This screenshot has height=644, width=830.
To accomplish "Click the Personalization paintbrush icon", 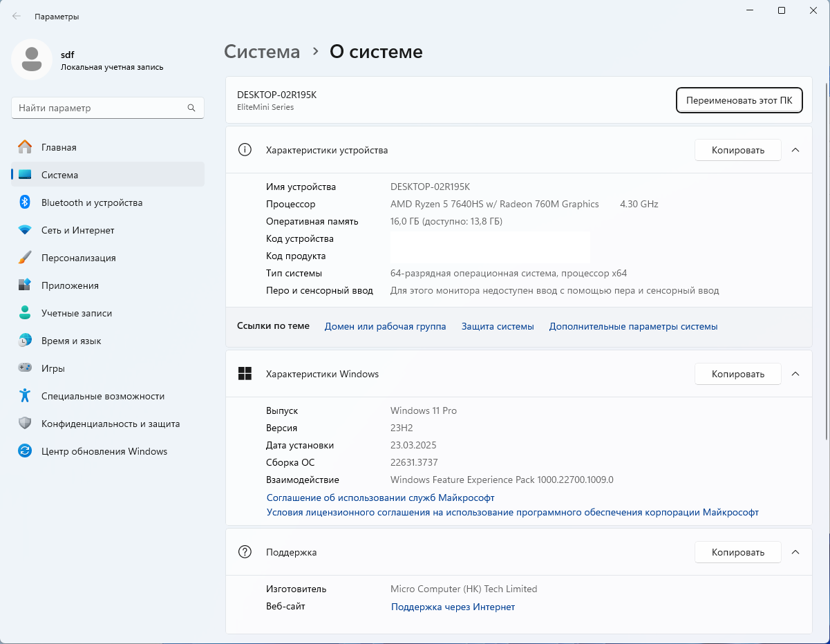I will [25, 258].
